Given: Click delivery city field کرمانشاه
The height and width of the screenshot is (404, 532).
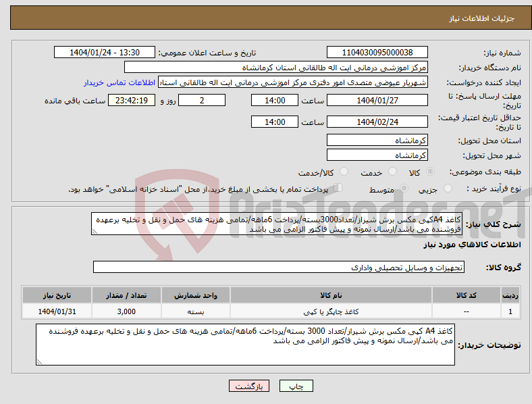Looking at the screenshot, I should tap(377, 155).
